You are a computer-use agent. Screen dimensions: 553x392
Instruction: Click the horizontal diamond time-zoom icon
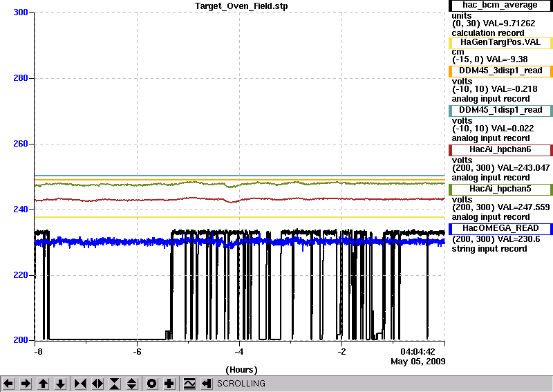[97, 384]
